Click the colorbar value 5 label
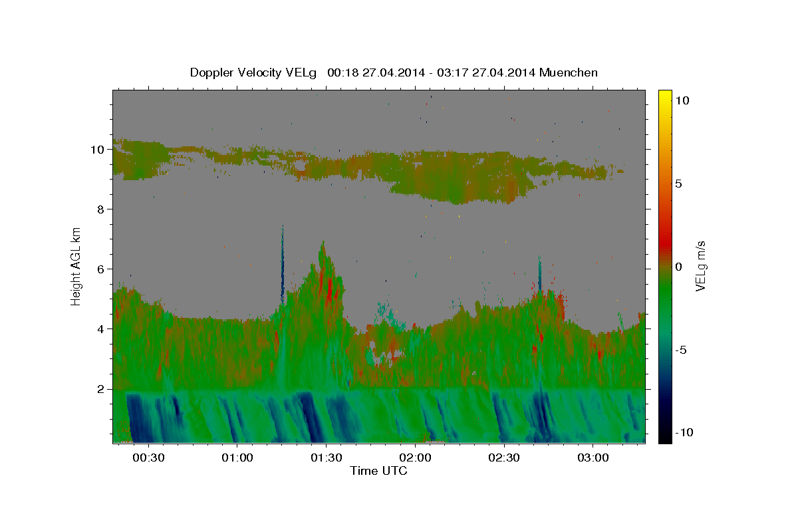The width and height of the screenshot is (798, 532). [x=678, y=184]
